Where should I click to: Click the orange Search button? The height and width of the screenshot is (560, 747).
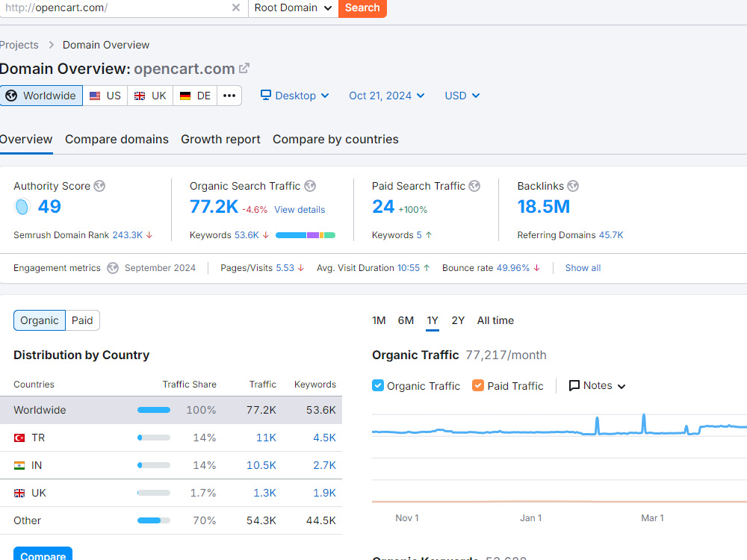(362, 7)
